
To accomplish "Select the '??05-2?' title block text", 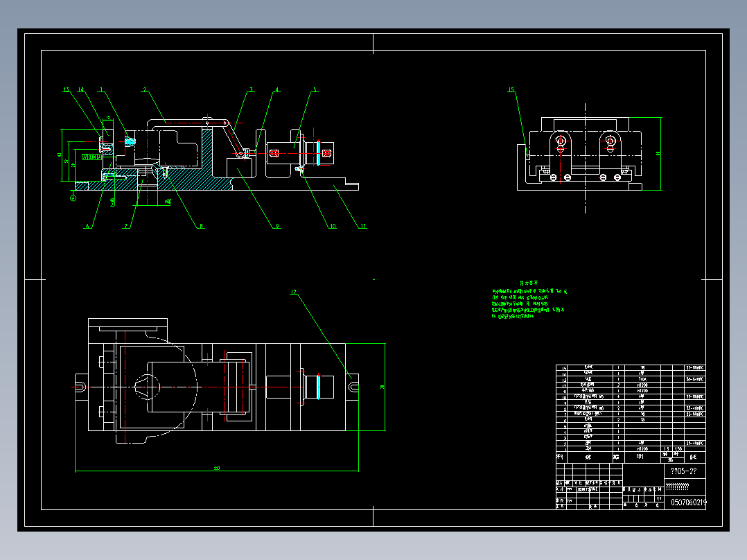I will coord(684,471).
